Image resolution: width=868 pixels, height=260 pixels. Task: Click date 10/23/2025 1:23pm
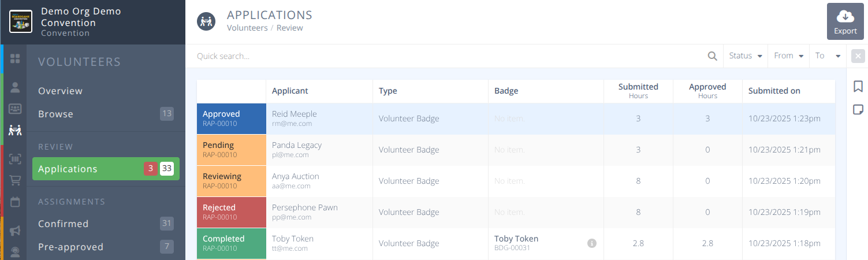784,118
